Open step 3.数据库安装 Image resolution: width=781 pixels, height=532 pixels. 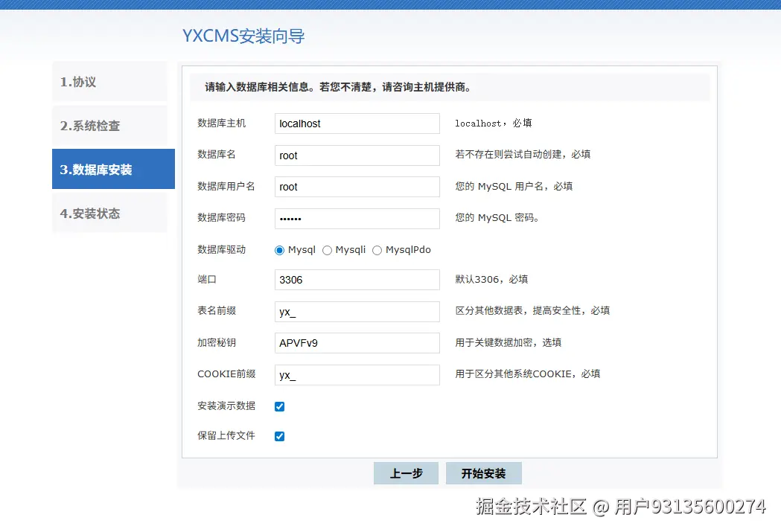click(114, 169)
